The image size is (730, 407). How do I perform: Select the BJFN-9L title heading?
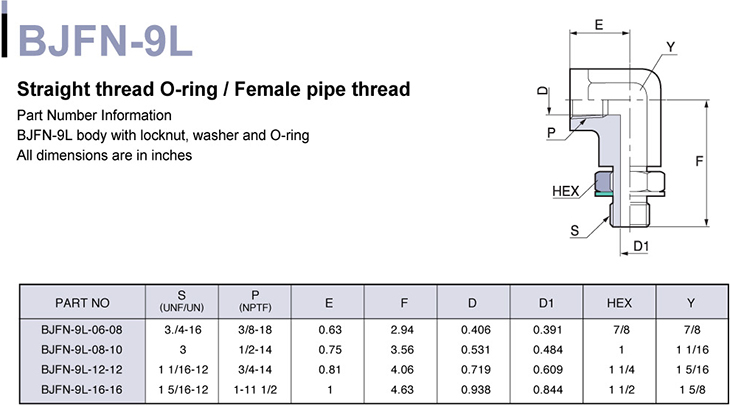[x=98, y=42]
